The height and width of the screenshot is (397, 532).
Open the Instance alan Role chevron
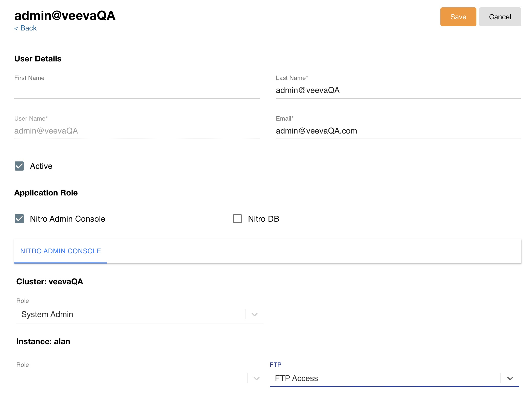click(x=257, y=378)
